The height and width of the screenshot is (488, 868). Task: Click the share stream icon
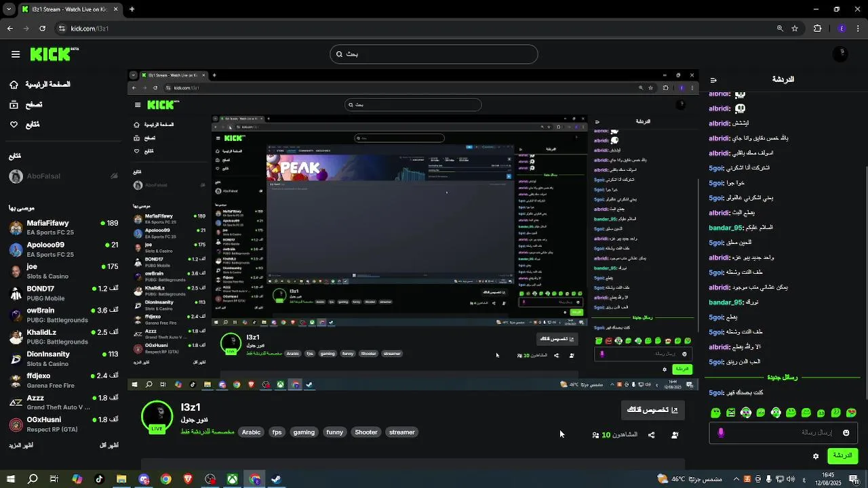tap(652, 435)
